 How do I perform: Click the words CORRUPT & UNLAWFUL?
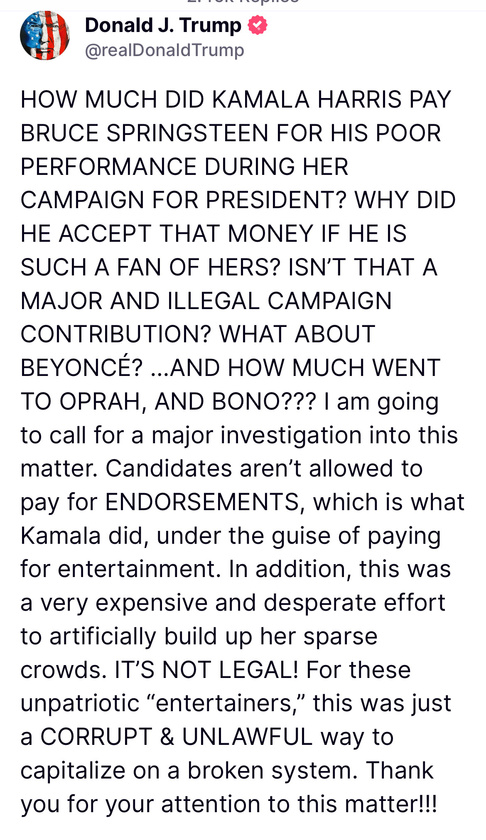click(176, 737)
